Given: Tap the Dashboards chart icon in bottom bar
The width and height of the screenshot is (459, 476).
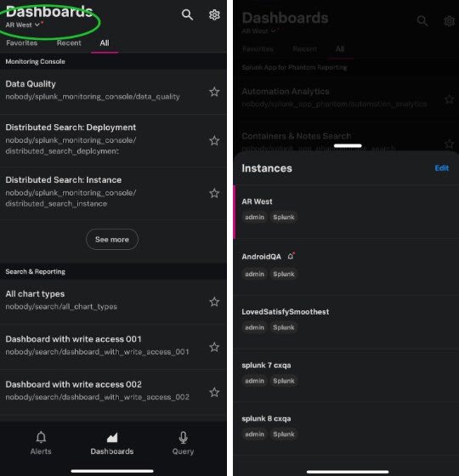Looking at the screenshot, I should [112, 438].
